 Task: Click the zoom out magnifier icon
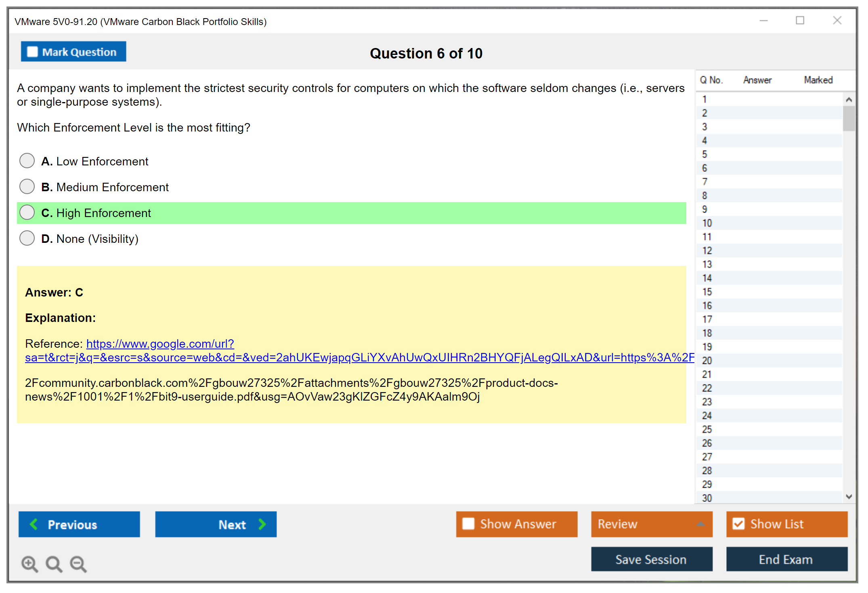78,564
